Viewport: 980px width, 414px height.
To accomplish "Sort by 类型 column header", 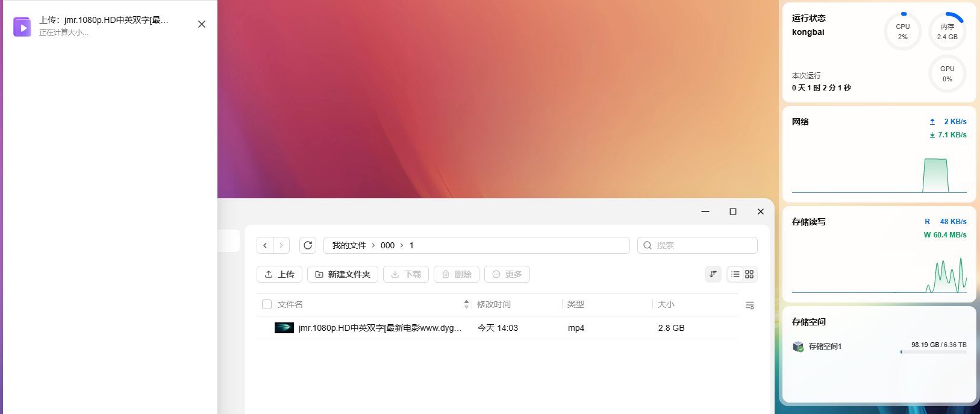I will (576, 304).
